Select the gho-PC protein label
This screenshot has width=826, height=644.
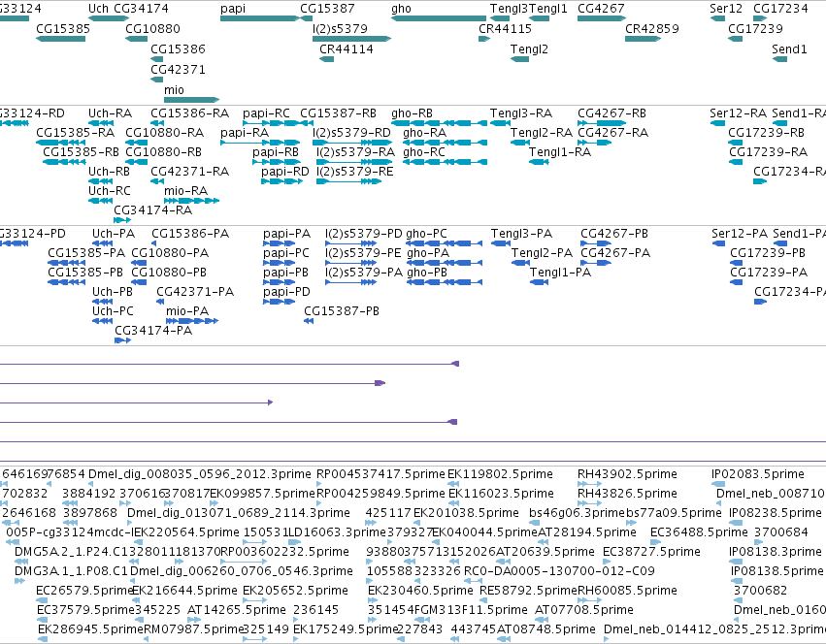click(x=426, y=234)
